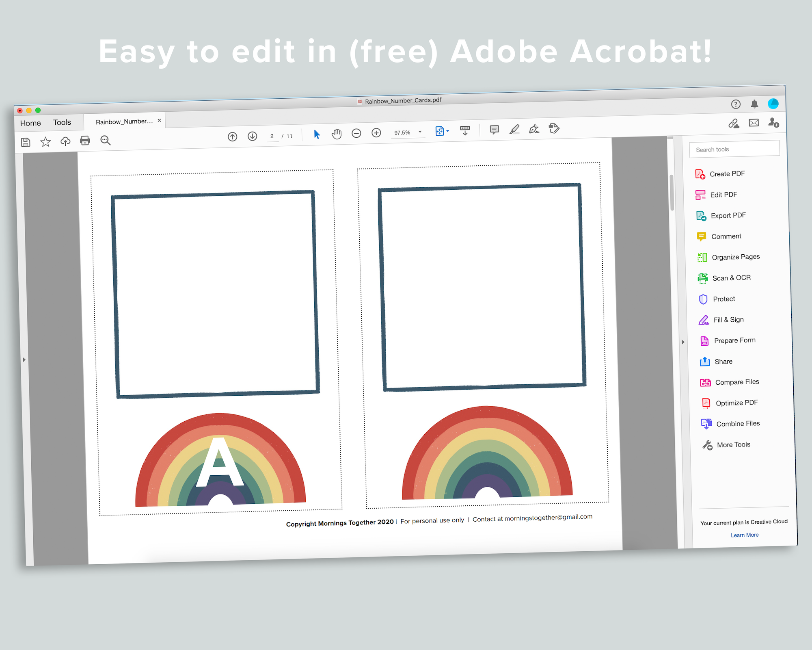This screenshot has height=650, width=812.
Task: Close the Rainbow_Number document tab
Action: 160,120
